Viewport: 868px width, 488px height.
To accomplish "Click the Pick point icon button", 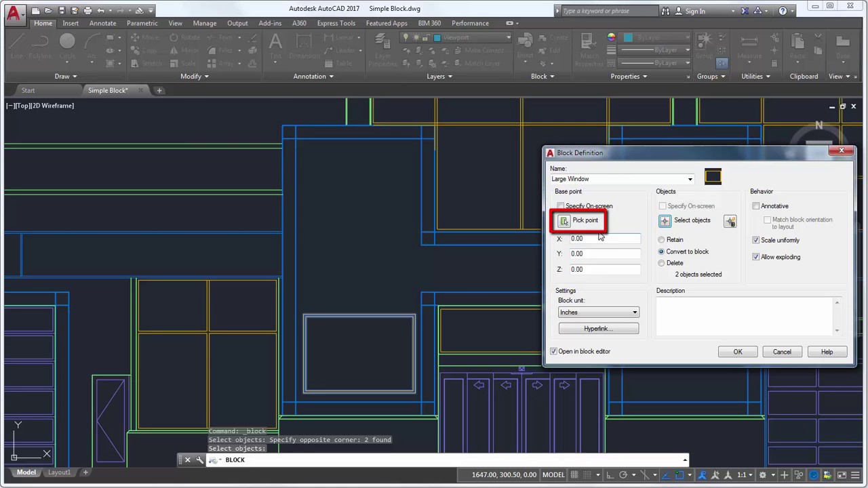I will click(x=564, y=220).
